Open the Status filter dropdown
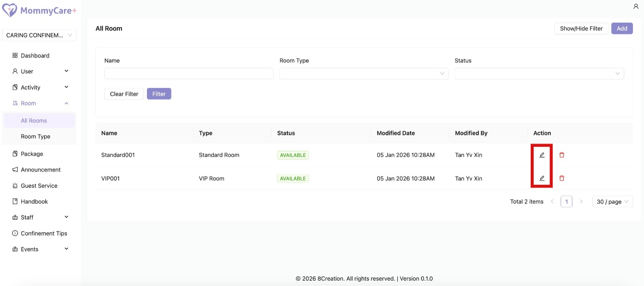Image resolution: width=644 pixels, height=286 pixels. pos(539,74)
